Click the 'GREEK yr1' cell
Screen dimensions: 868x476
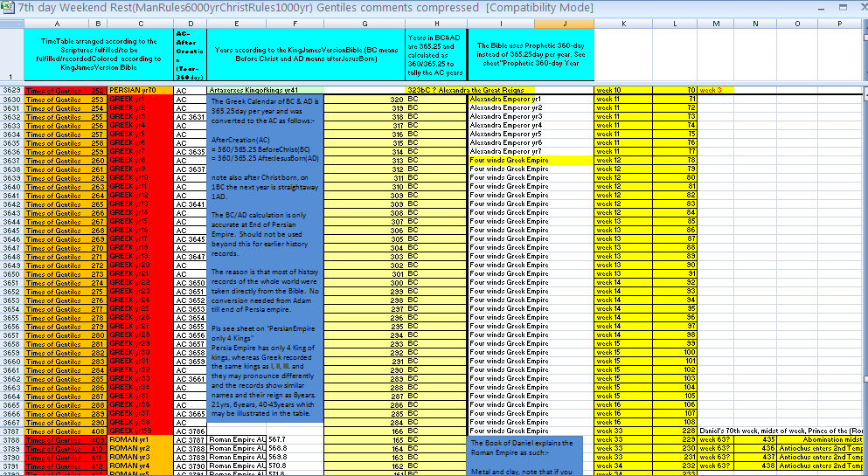click(140, 99)
